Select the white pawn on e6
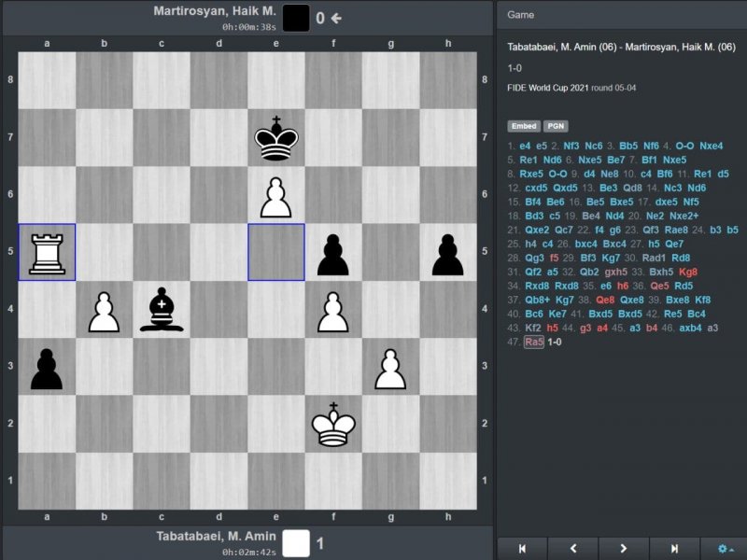 275,195
